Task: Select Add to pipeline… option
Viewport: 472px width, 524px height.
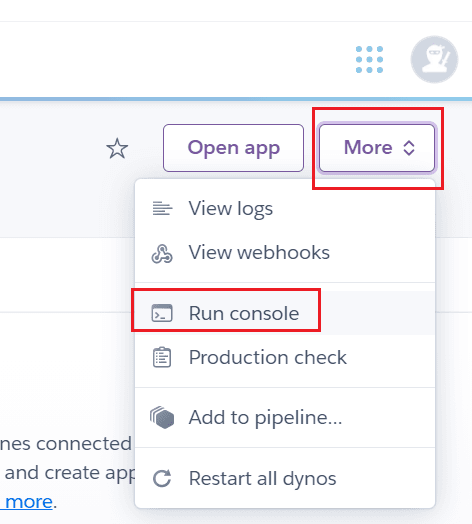Action: click(x=285, y=417)
